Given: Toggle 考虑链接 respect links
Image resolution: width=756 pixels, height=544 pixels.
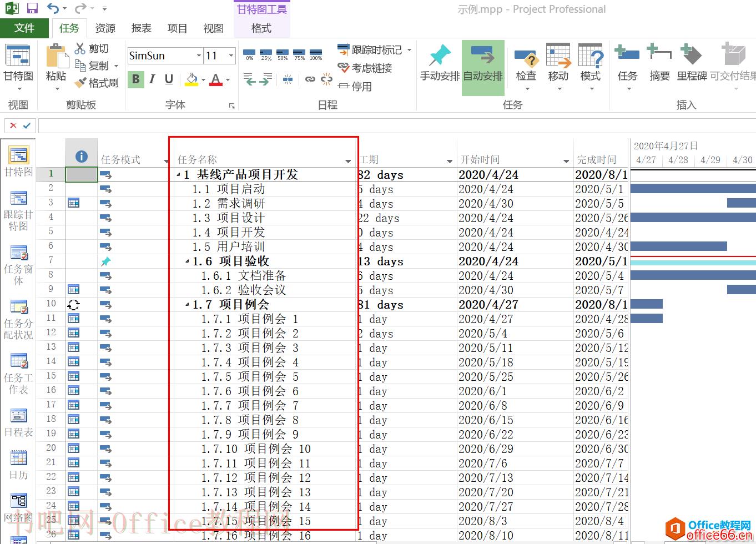Looking at the screenshot, I should pyautogui.click(x=365, y=68).
